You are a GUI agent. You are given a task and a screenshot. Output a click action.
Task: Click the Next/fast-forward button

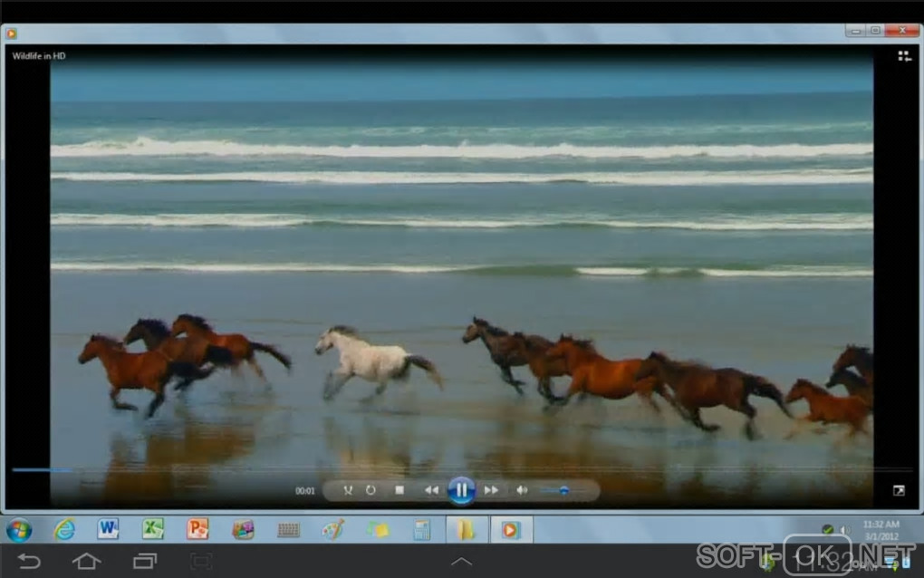[492, 490]
